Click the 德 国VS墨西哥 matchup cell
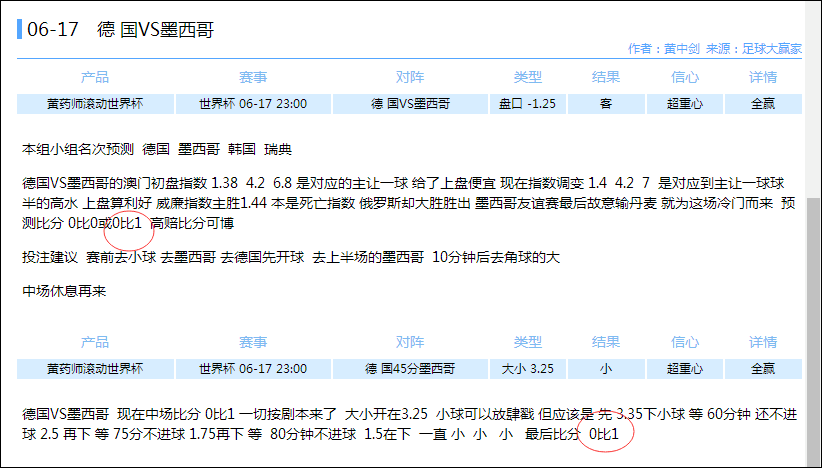Screen dimensions: 822x468 coord(410,104)
